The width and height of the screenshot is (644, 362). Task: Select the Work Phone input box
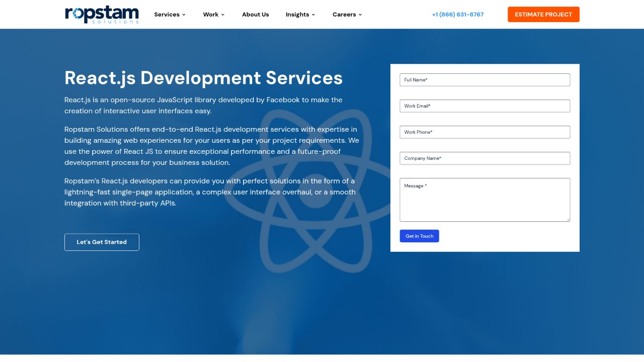tap(485, 132)
